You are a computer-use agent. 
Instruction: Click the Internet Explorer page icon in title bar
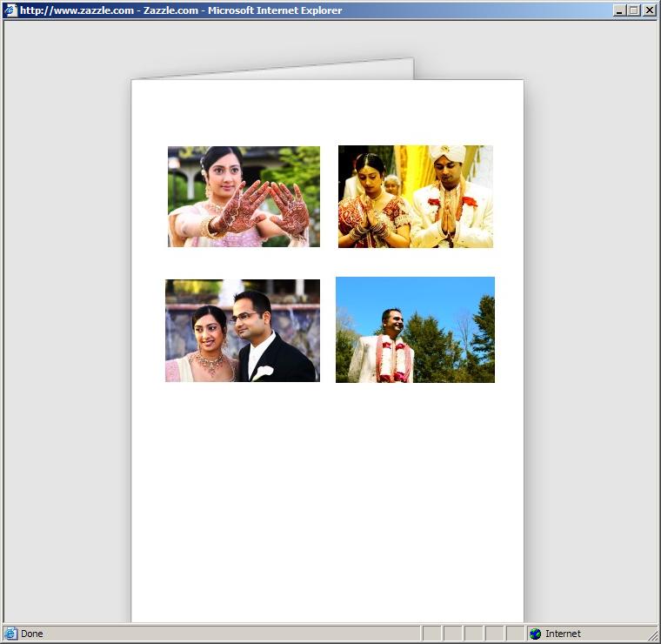[x=10, y=10]
